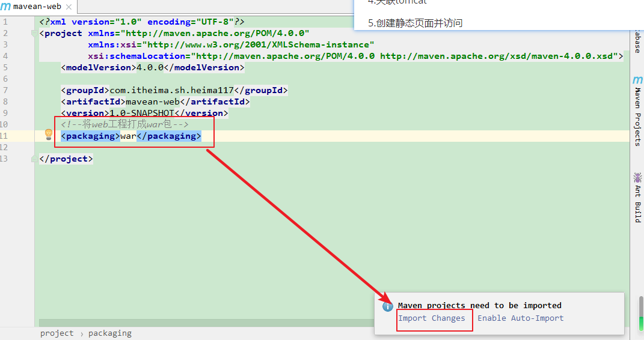Click the yellow lightbulb quick-fix icon

(x=49, y=135)
